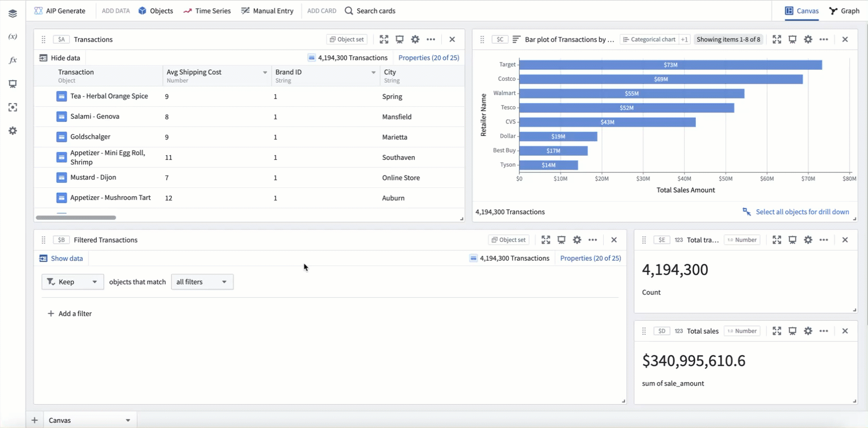
Task: Open the presentation monitor sidebar icon
Action: (x=12, y=84)
